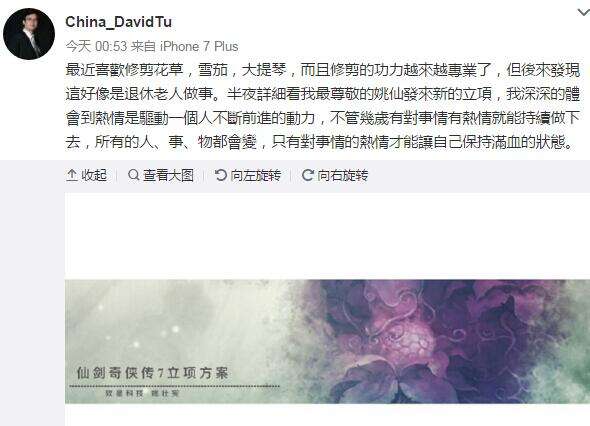Screen dimensions: 590x426
Task: Collapse the image using 收起 label
Action: [x=94, y=175]
